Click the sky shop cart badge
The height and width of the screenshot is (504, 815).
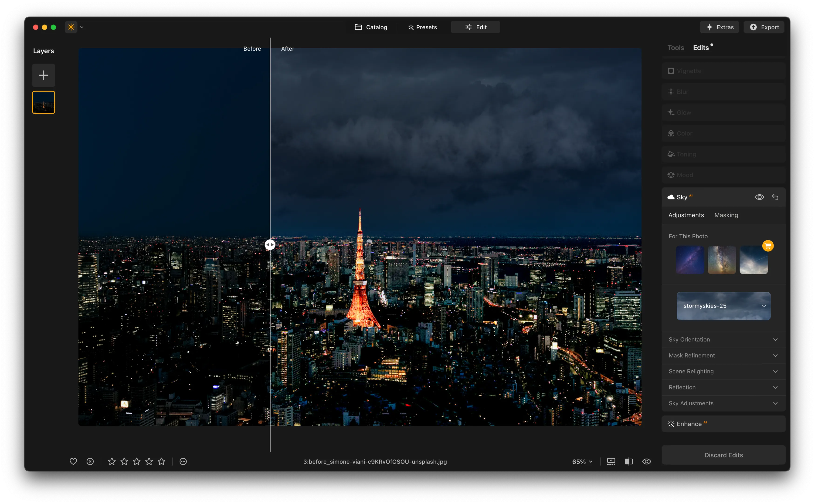click(x=768, y=246)
